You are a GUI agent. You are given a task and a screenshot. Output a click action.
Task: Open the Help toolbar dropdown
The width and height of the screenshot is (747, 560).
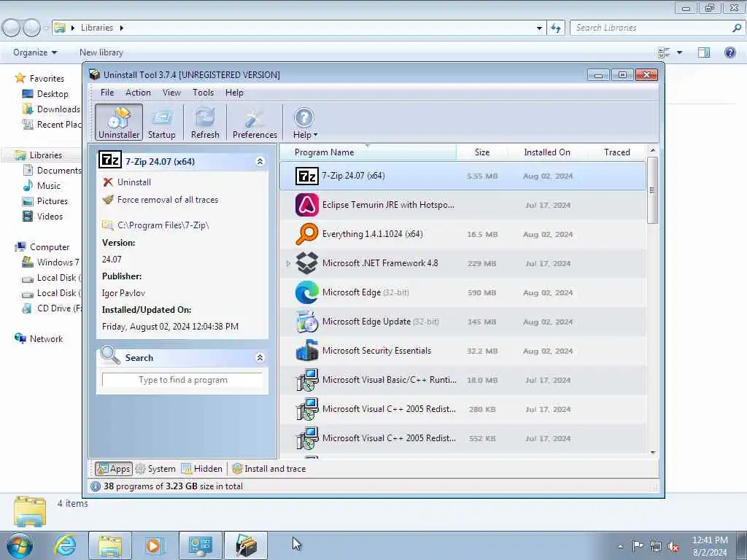point(305,122)
